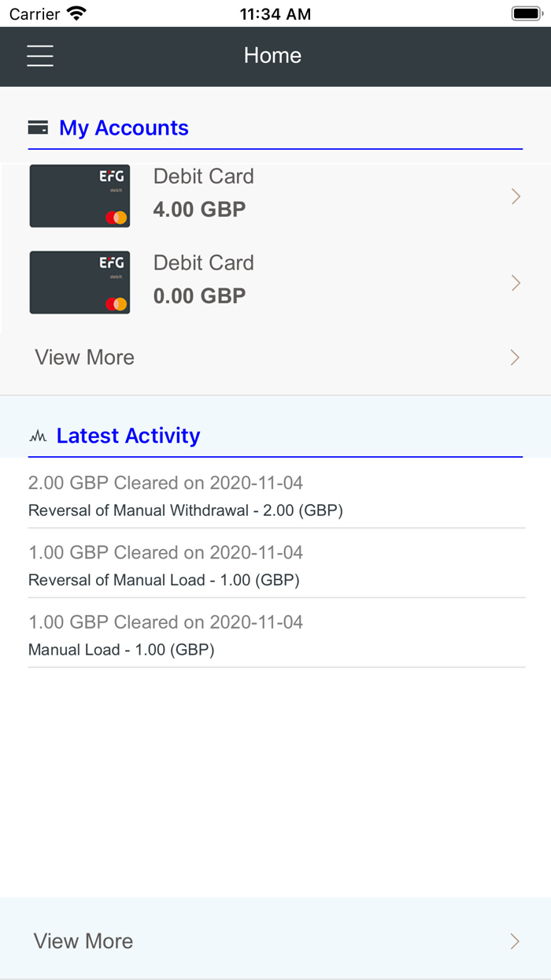Screen dimensions: 551x980
Task: Open the chevron beside bottom View More
Action: [x=516, y=941]
